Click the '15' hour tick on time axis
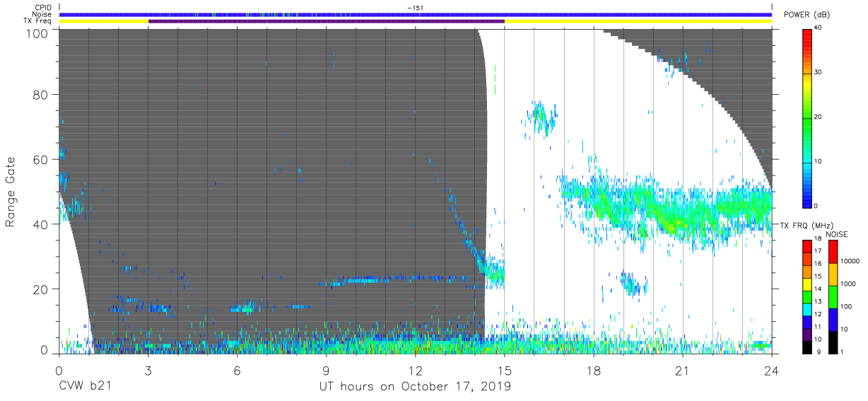The image size is (868, 401). [505, 369]
